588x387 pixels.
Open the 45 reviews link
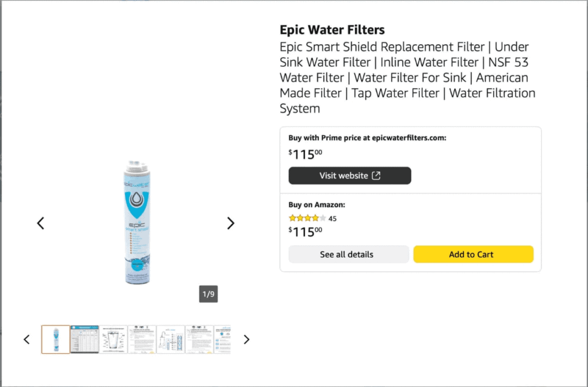click(332, 218)
